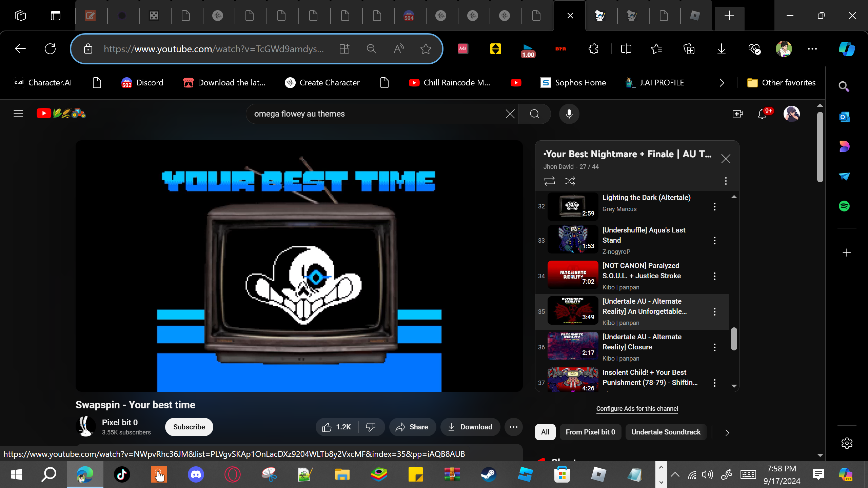Toggle playlist loop button
This screenshot has height=488, width=868.
click(549, 181)
